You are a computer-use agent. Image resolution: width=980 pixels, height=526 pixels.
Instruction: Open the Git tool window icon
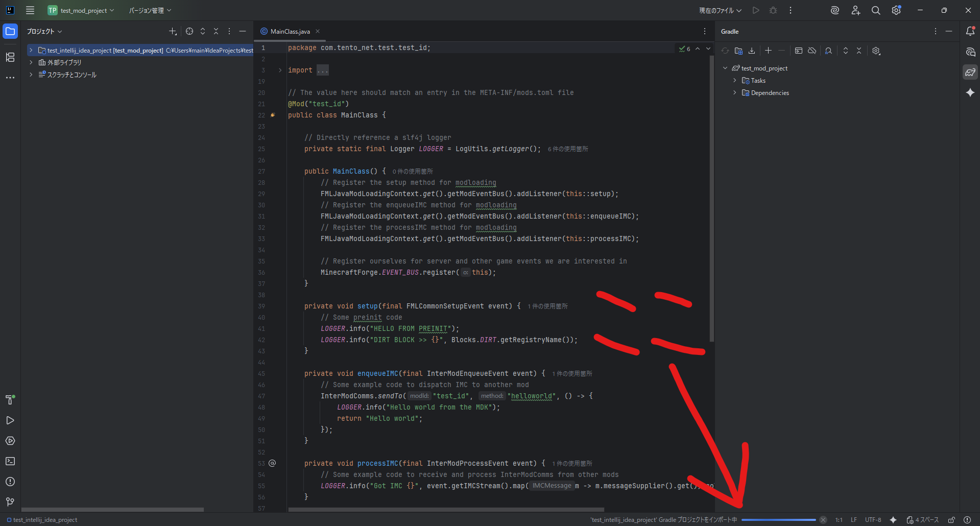point(10,502)
